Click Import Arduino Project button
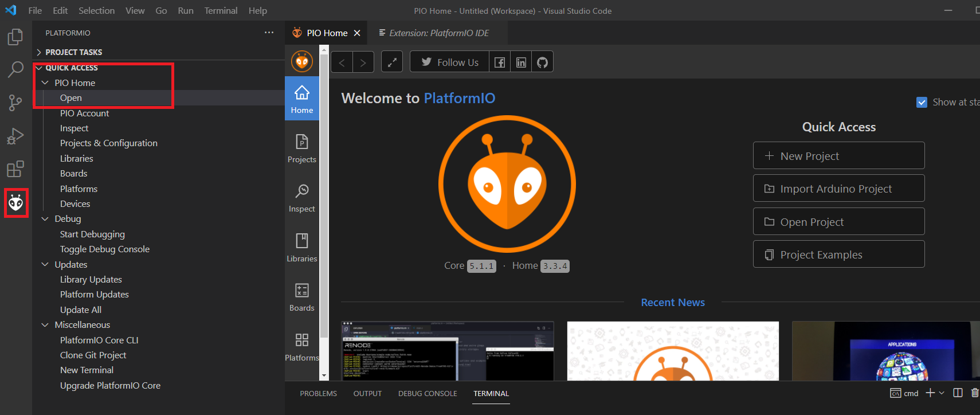 point(838,188)
